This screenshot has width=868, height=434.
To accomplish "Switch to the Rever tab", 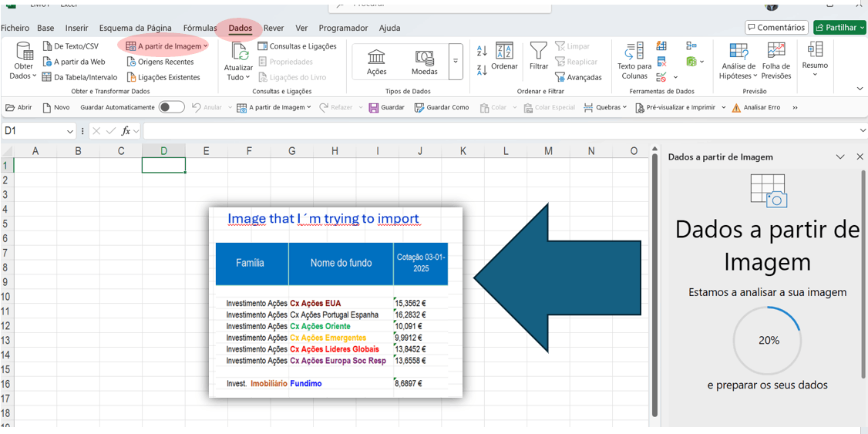I will 274,28.
